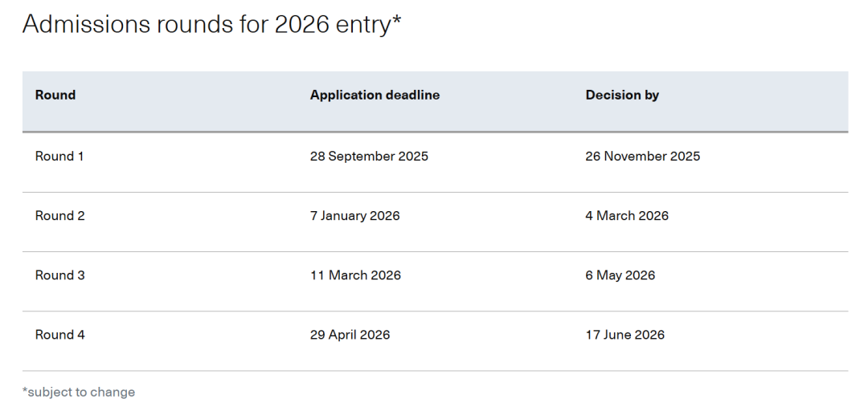This screenshot has height=411, width=868.
Task: Click the '2026' year in the heading
Action: [301, 24]
